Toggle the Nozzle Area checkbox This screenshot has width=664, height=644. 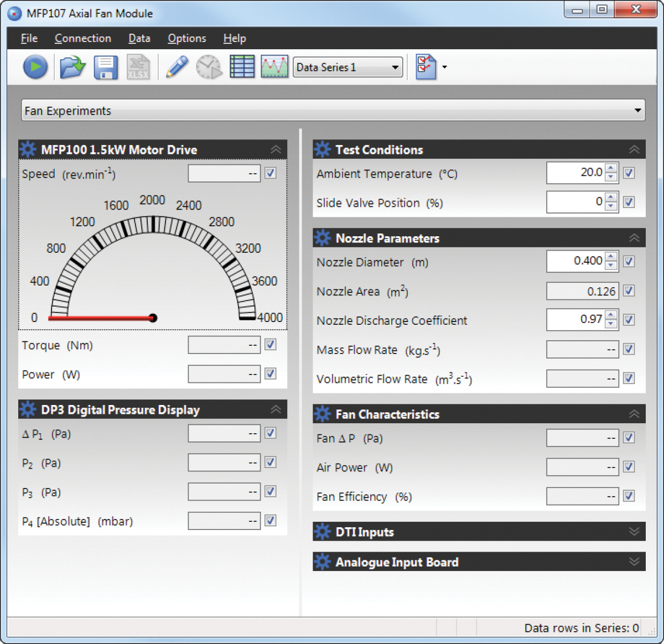click(629, 291)
